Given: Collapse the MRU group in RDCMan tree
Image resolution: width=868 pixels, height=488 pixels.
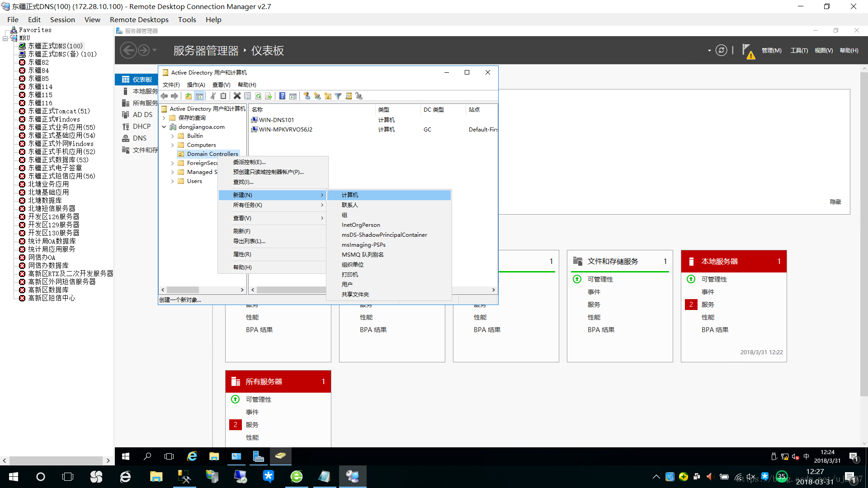Looking at the screenshot, I should pyautogui.click(x=5, y=38).
